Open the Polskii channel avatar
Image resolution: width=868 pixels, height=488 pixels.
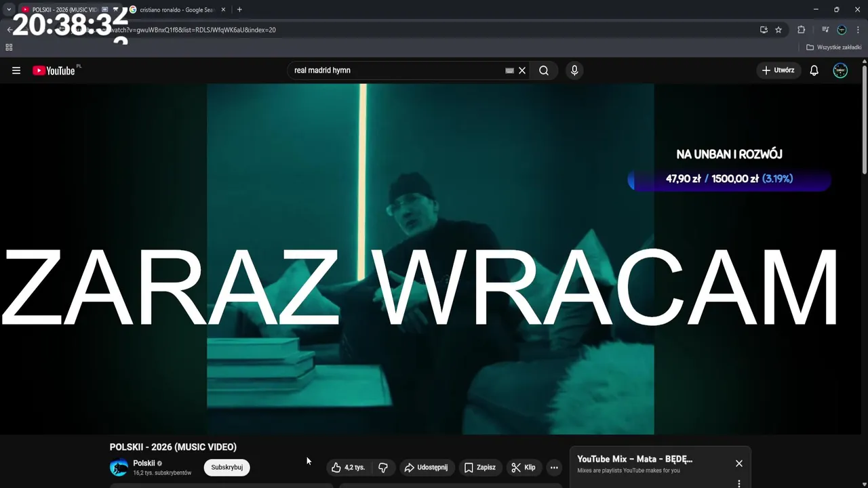pyautogui.click(x=119, y=467)
